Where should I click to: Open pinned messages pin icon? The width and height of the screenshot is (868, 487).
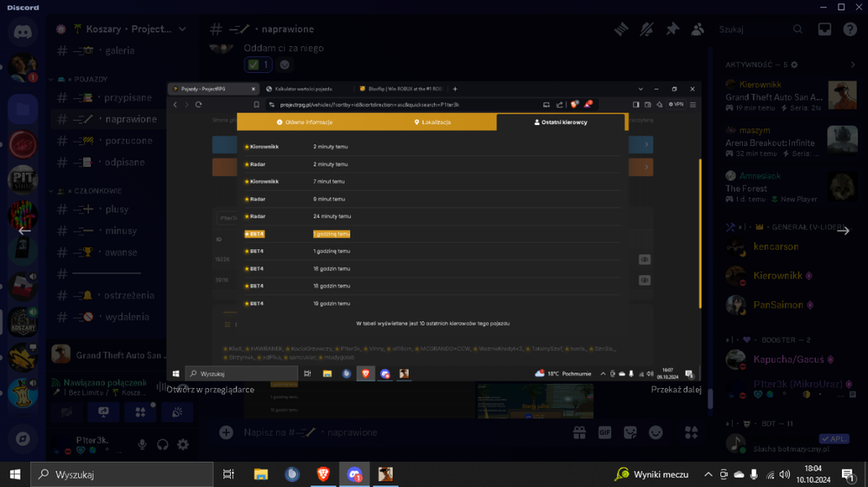672,30
